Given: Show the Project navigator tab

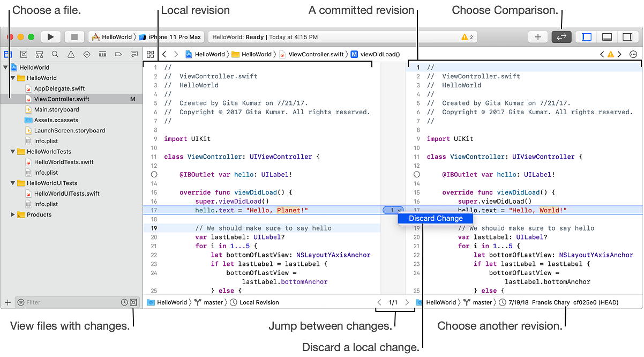Looking at the screenshot, I should pyautogui.click(x=8, y=54).
